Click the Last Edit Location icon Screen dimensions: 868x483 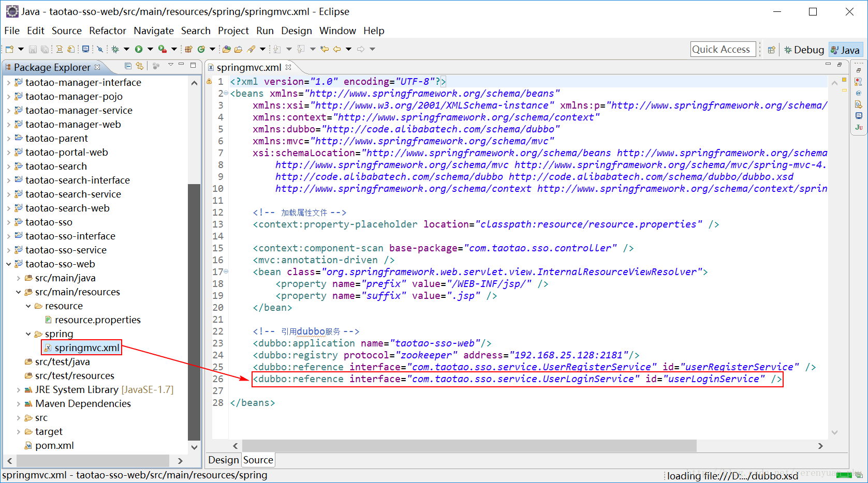325,49
